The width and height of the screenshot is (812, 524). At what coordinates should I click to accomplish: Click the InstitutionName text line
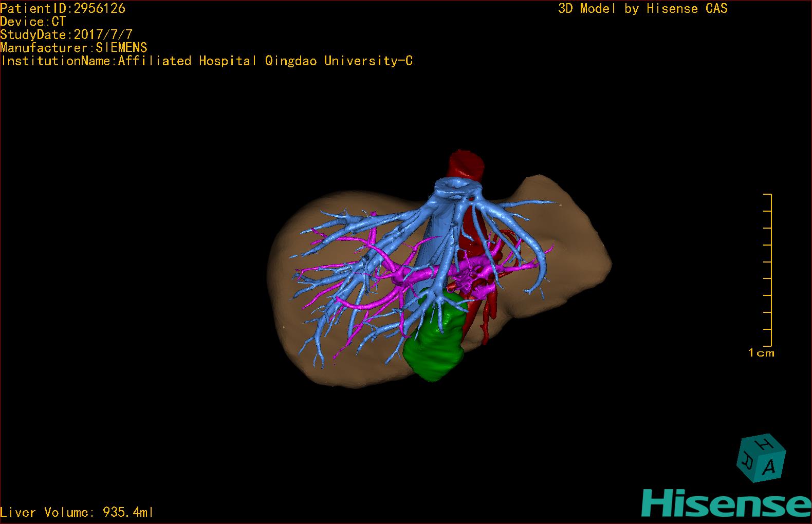pos(207,61)
